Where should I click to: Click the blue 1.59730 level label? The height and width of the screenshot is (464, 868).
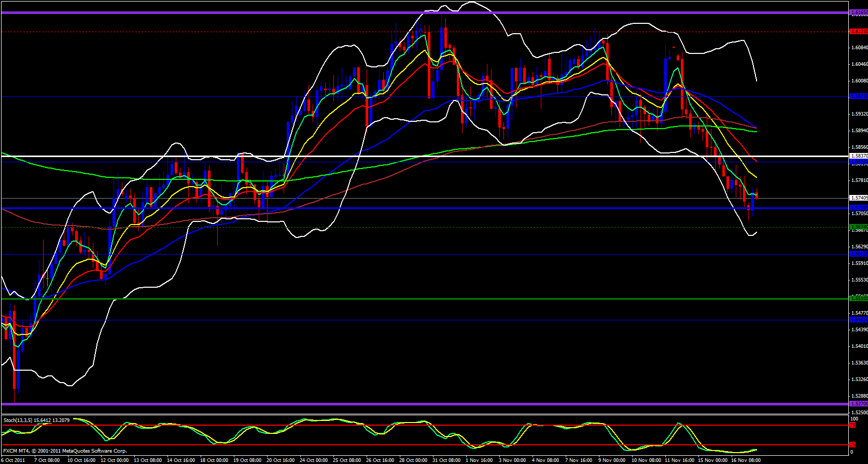pos(858,96)
